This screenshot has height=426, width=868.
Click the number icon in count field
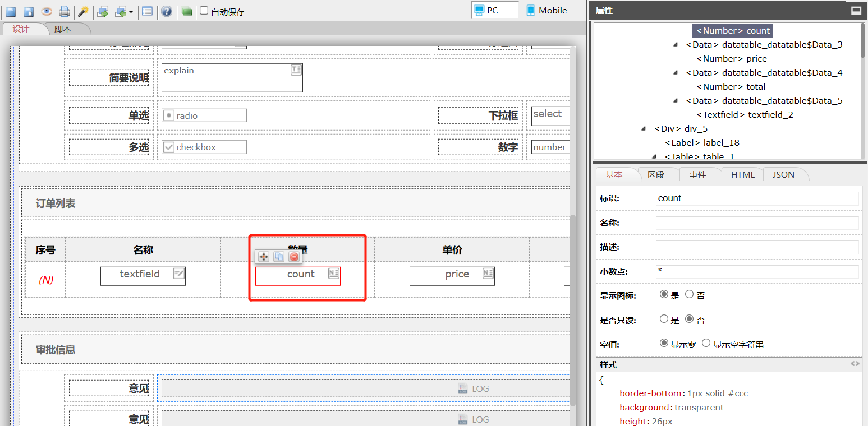point(333,273)
